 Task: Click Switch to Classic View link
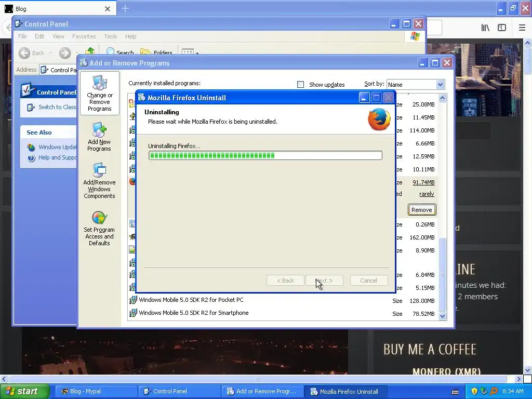coord(57,107)
